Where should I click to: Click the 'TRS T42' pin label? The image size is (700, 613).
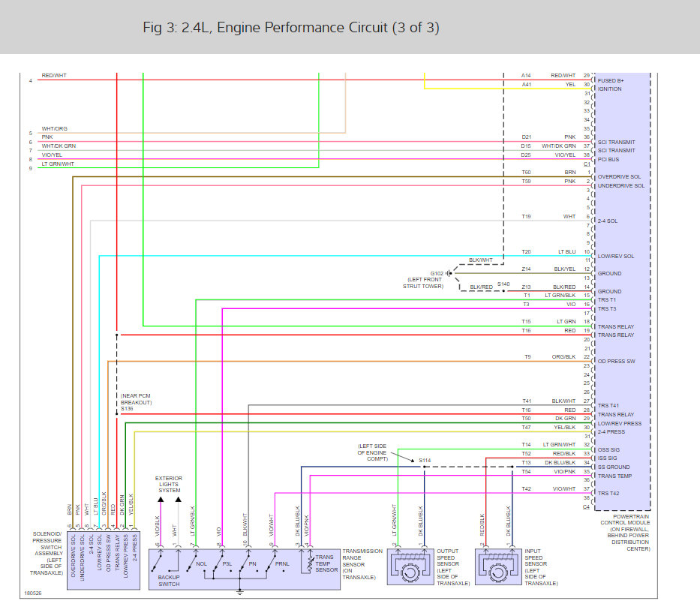(x=608, y=494)
